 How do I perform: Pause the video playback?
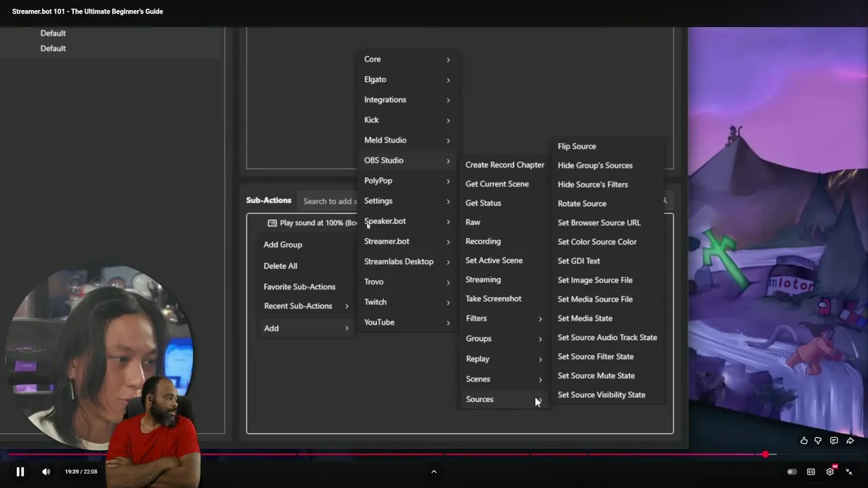click(x=20, y=472)
